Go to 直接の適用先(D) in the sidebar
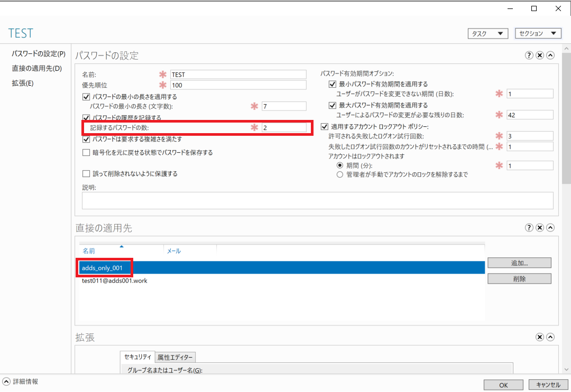The height and width of the screenshot is (392, 571). [37, 69]
